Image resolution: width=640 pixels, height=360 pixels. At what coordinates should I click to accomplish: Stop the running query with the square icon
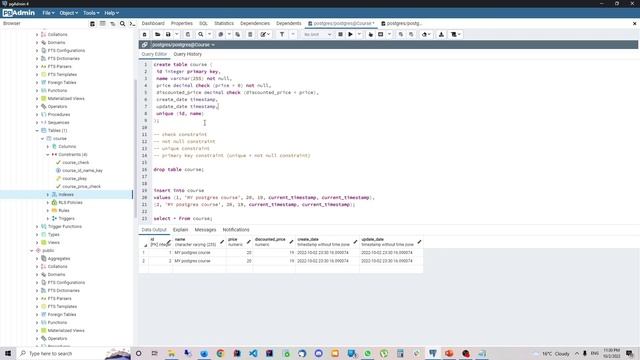[340, 35]
